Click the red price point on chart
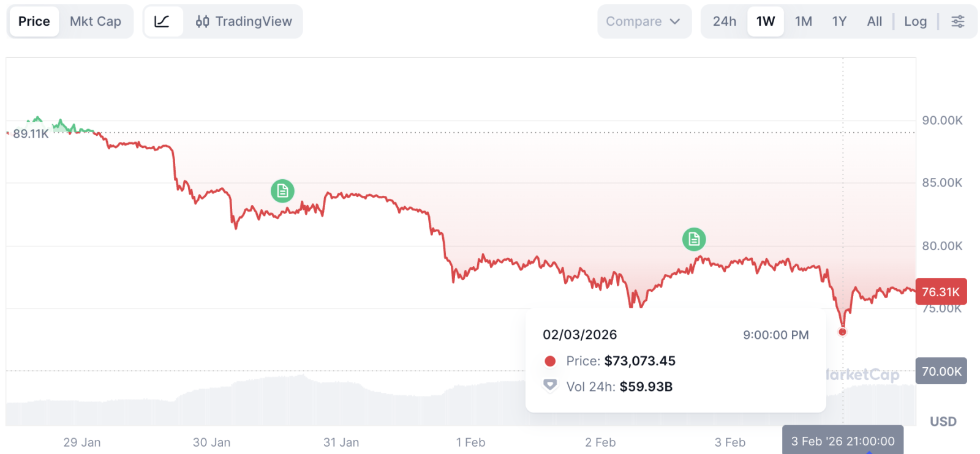 click(842, 332)
